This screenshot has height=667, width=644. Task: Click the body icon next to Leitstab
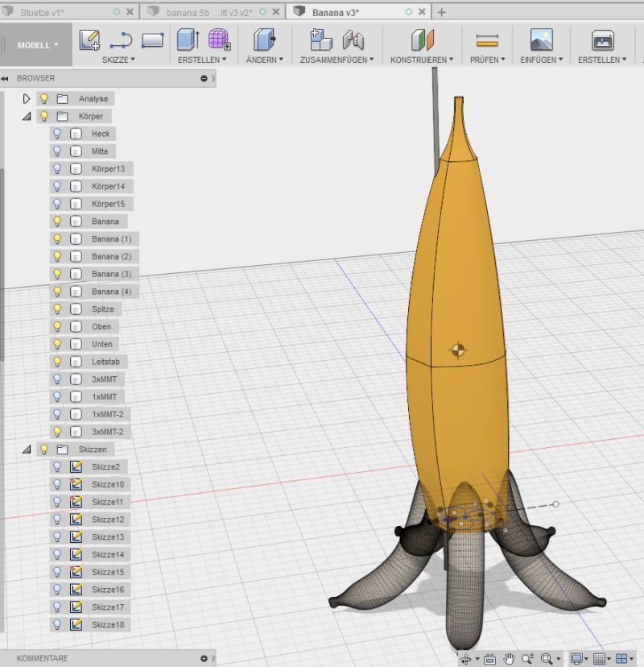76,362
